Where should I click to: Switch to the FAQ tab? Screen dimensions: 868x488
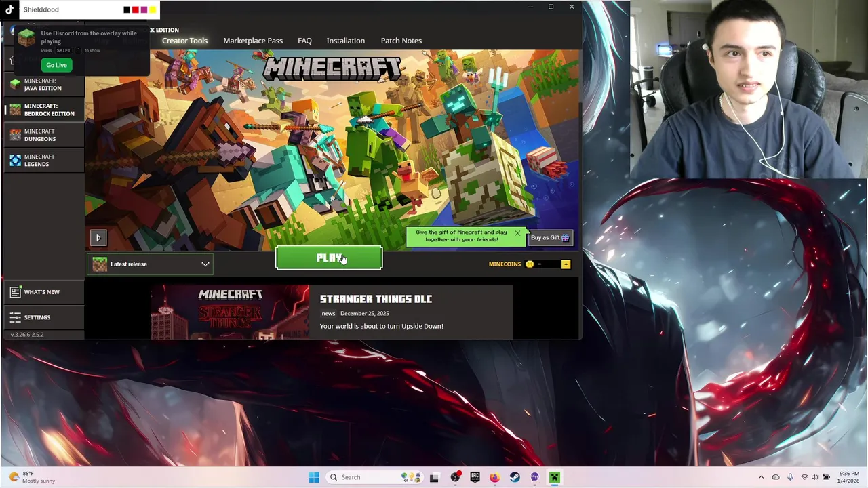click(304, 41)
